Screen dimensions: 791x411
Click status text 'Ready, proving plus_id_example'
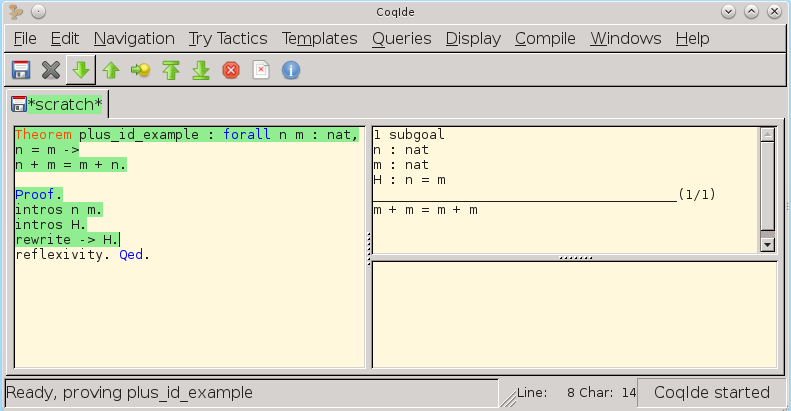(x=129, y=392)
